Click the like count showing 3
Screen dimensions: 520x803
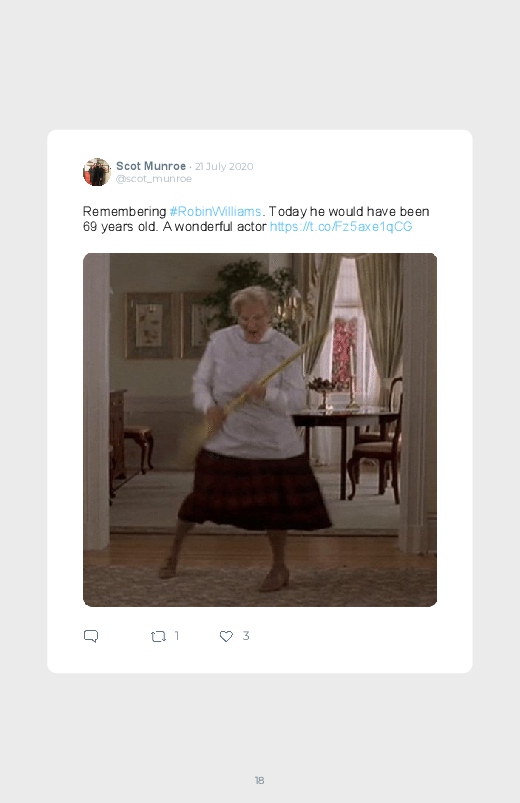[x=246, y=636]
